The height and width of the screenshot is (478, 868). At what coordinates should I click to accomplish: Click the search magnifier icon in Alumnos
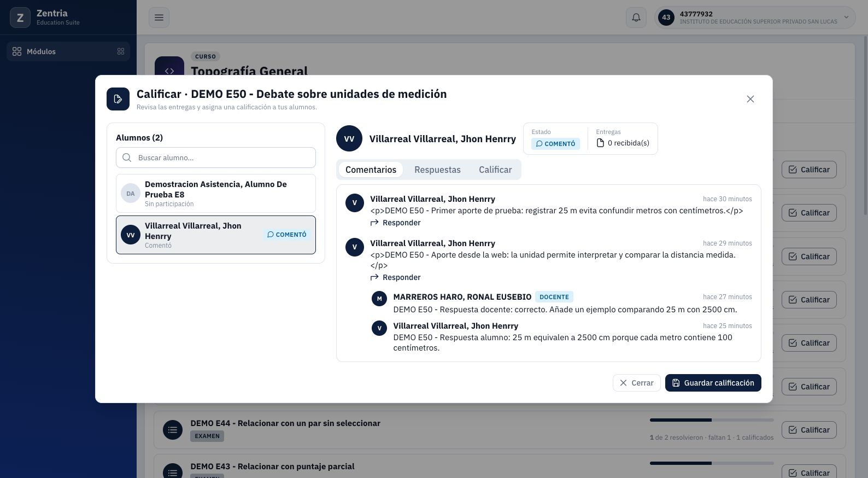point(127,158)
